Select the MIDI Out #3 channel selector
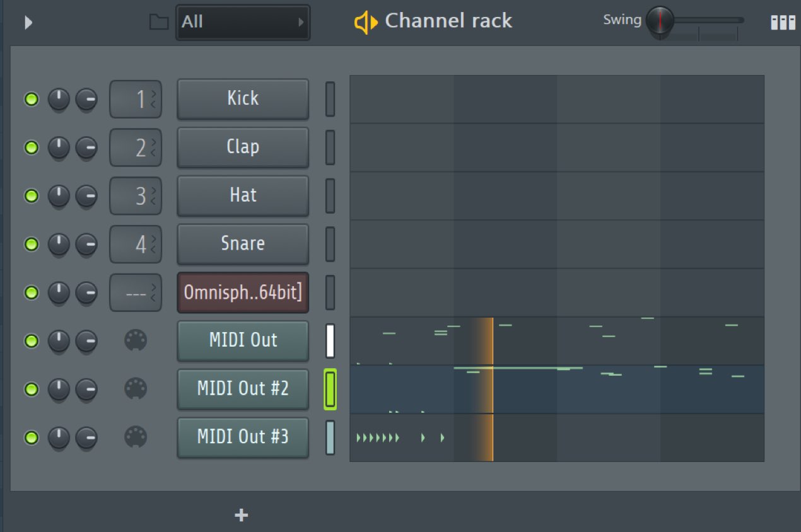Viewport: 801px width, 532px height. pyautogui.click(x=330, y=437)
